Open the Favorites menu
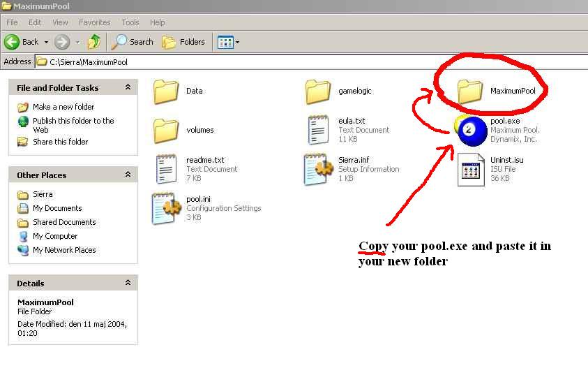Viewport: 588px width, 375px height. (x=94, y=22)
